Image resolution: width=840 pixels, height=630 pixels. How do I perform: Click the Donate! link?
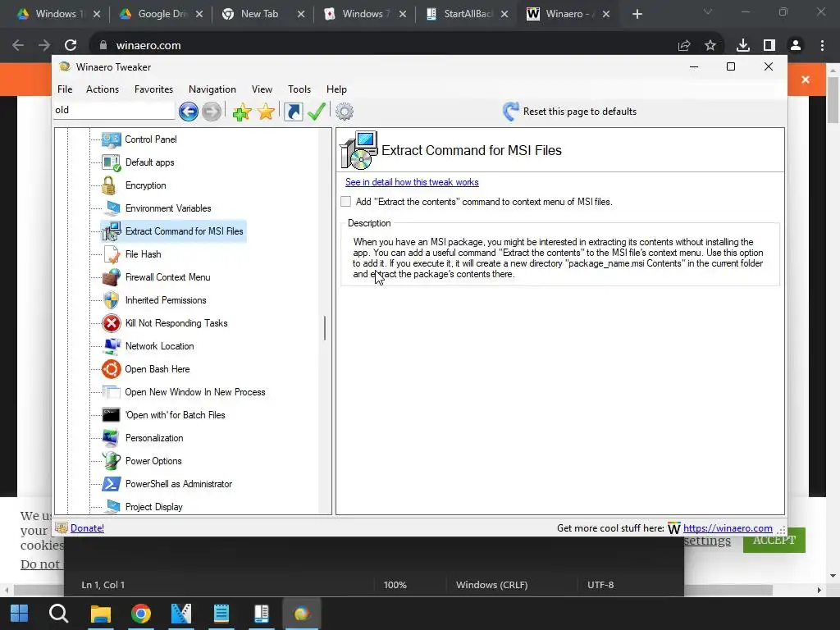87,528
